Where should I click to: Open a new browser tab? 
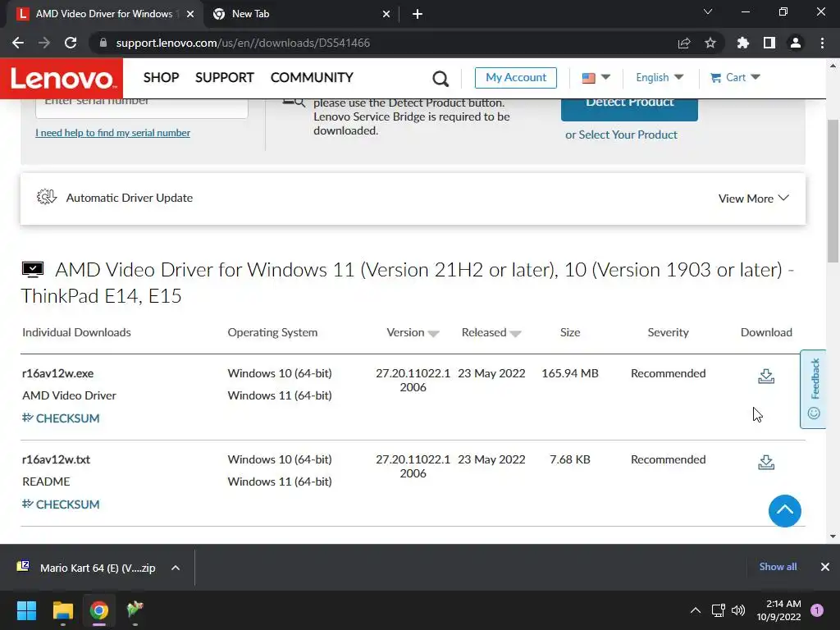(418, 14)
